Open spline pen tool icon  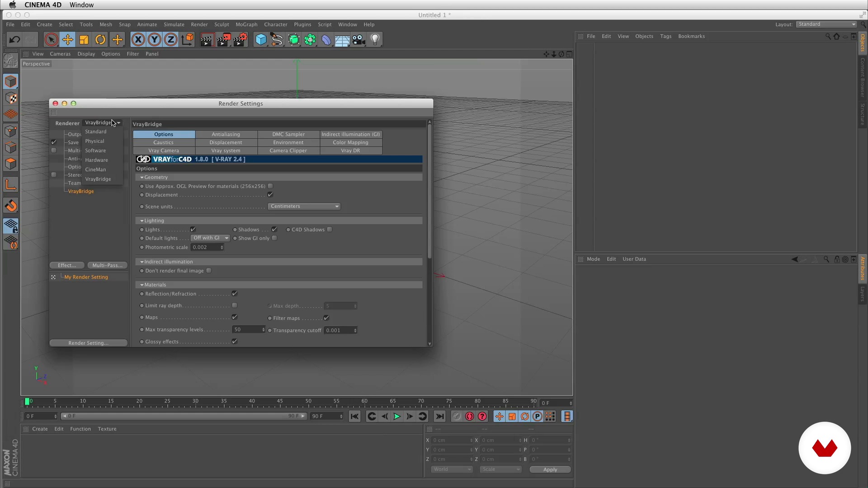(x=277, y=40)
